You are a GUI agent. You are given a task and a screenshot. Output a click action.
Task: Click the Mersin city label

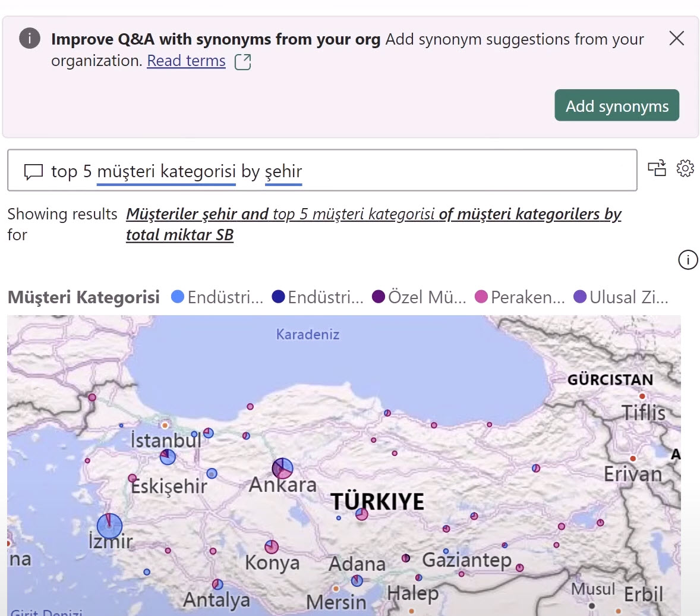click(336, 602)
